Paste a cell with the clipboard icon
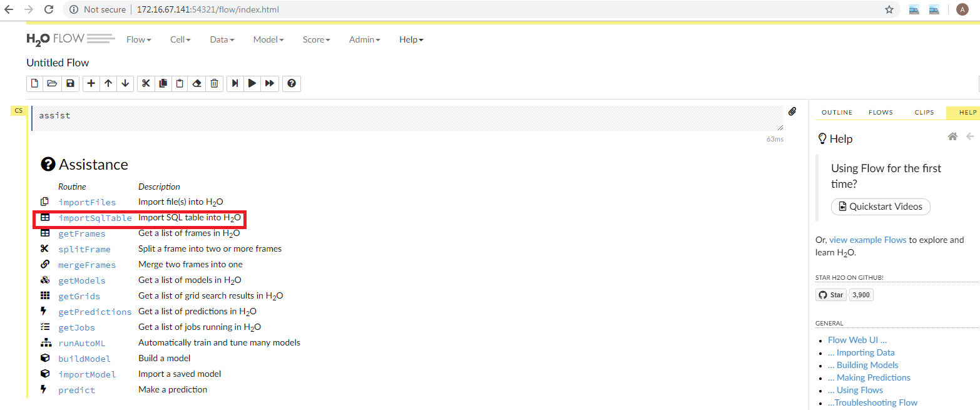 click(x=180, y=83)
